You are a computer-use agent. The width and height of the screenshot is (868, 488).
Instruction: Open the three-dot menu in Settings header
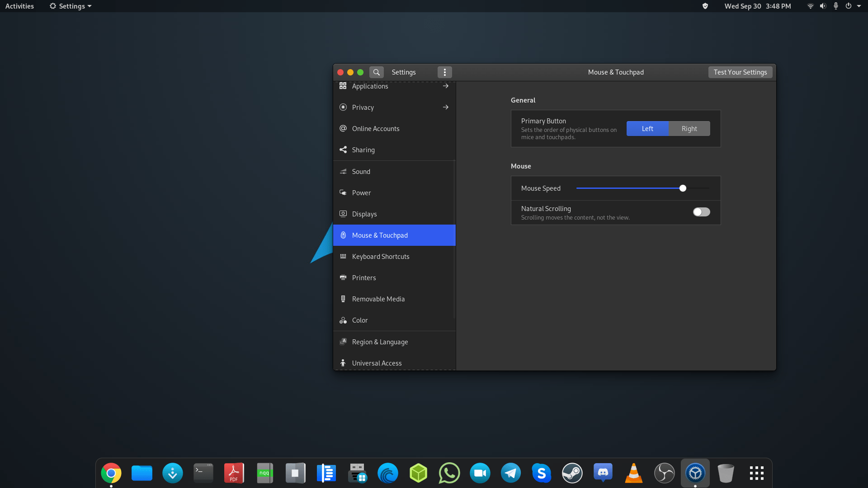tap(444, 72)
